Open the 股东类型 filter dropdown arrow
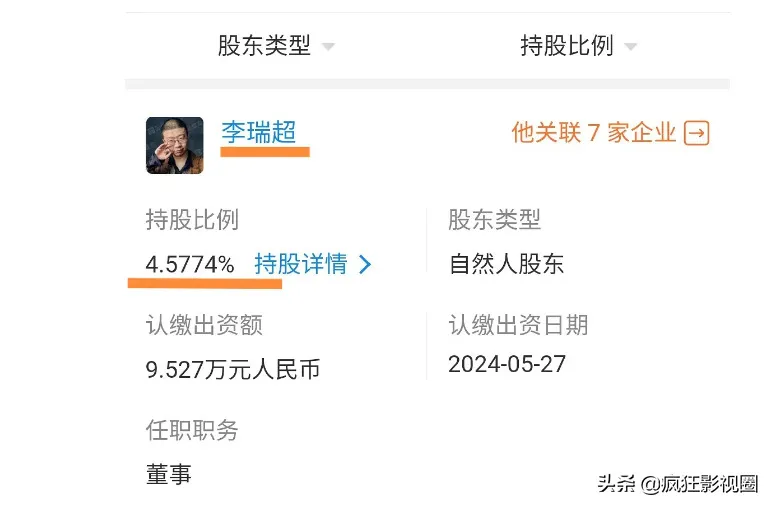Image resolution: width=773 pixels, height=508 pixels. pos(328,47)
